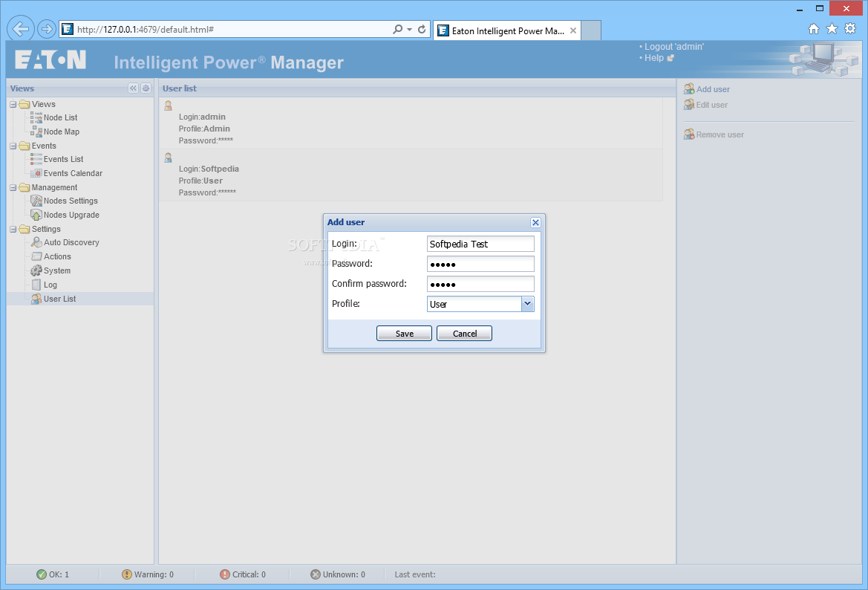Click the Edit user icon in right panel
This screenshot has width=868, height=590.
pyautogui.click(x=688, y=104)
